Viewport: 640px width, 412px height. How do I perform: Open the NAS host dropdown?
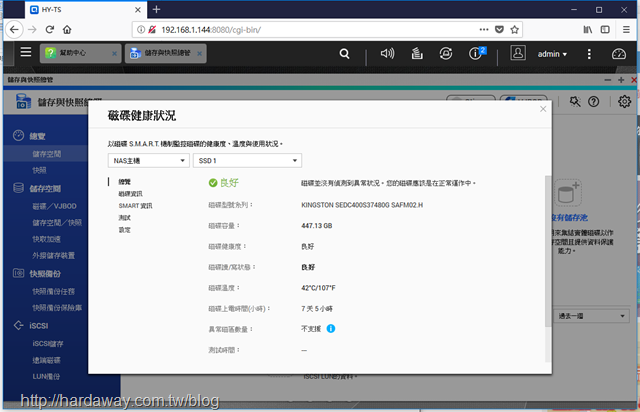point(149,160)
